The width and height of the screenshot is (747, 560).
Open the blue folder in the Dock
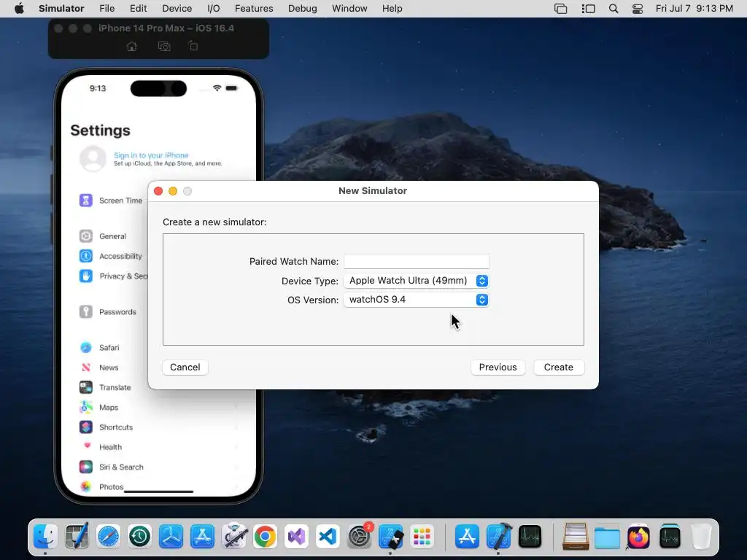click(607, 537)
